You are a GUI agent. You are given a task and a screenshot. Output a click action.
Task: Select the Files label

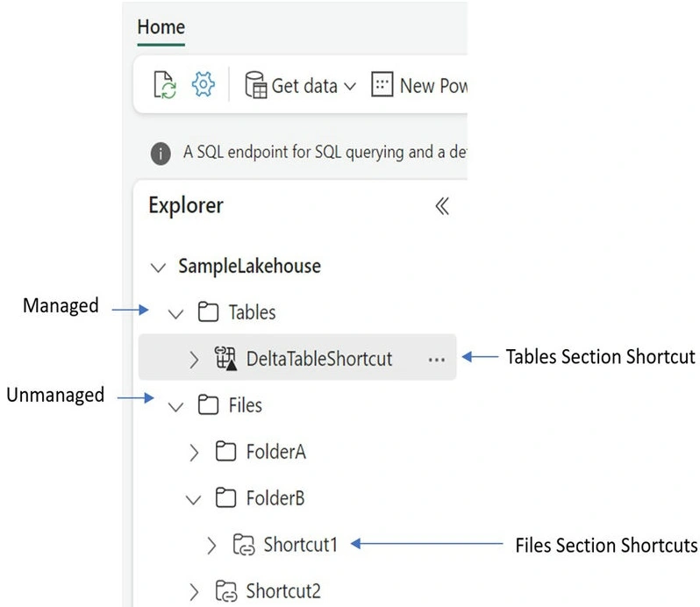point(245,405)
